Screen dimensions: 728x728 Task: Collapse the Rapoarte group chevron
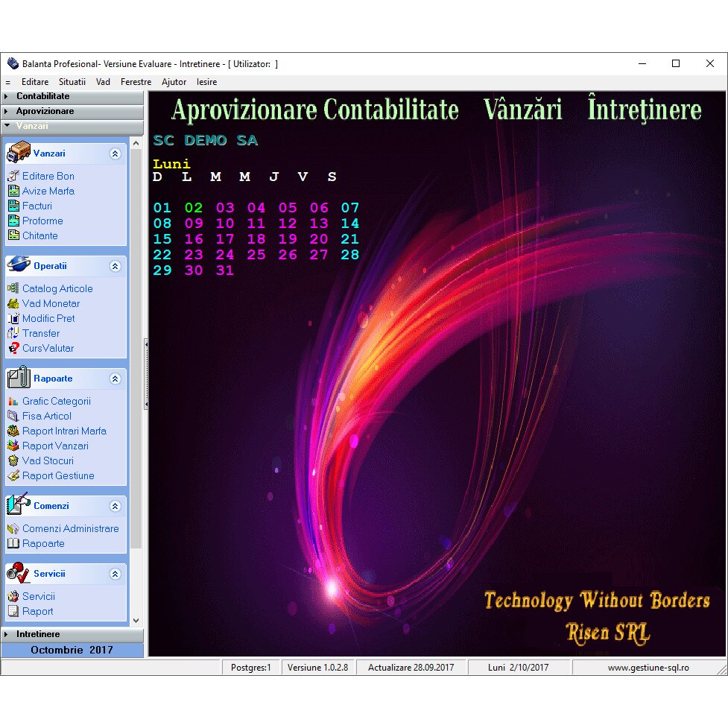click(x=115, y=379)
